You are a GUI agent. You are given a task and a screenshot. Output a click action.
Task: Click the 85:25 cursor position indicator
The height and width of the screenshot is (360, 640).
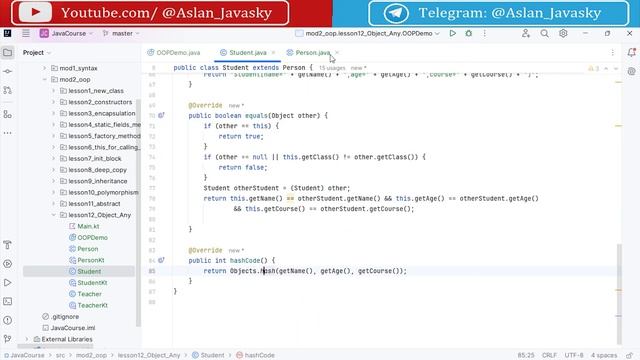[x=526, y=355]
